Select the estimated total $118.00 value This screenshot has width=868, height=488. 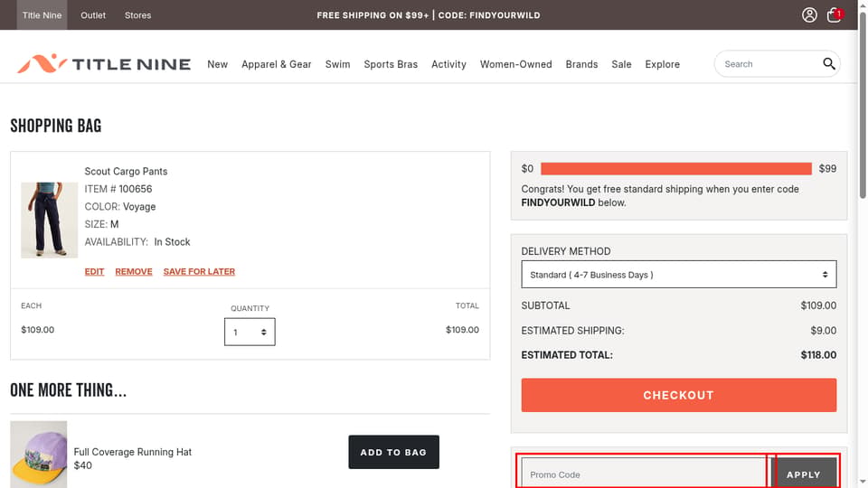pyautogui.click(x=818, y=355)
